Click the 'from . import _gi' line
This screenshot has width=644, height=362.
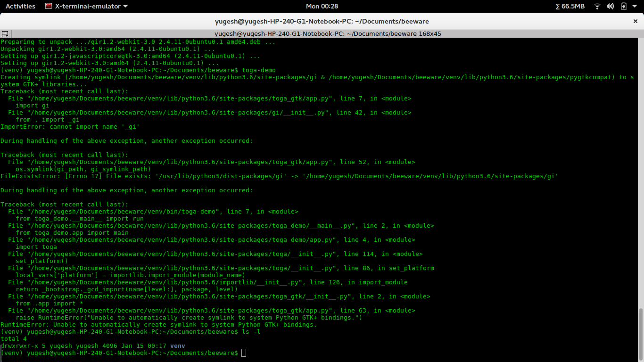[x=47, y=120]
